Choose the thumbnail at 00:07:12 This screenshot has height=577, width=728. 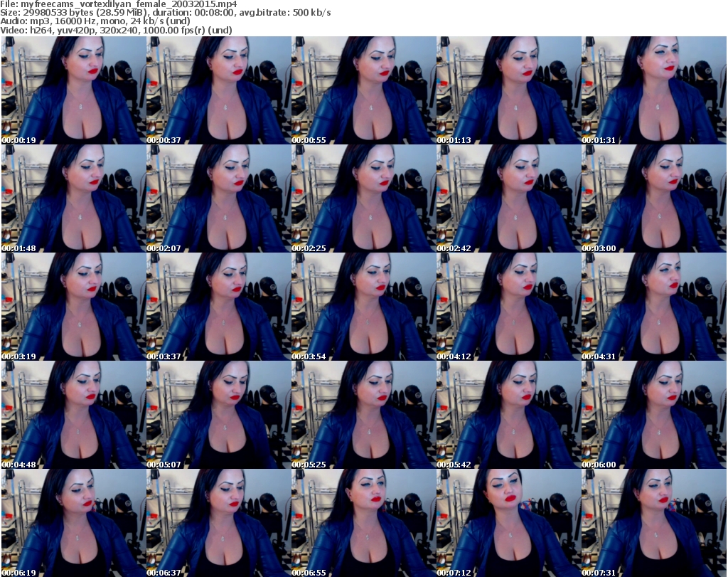509,523
